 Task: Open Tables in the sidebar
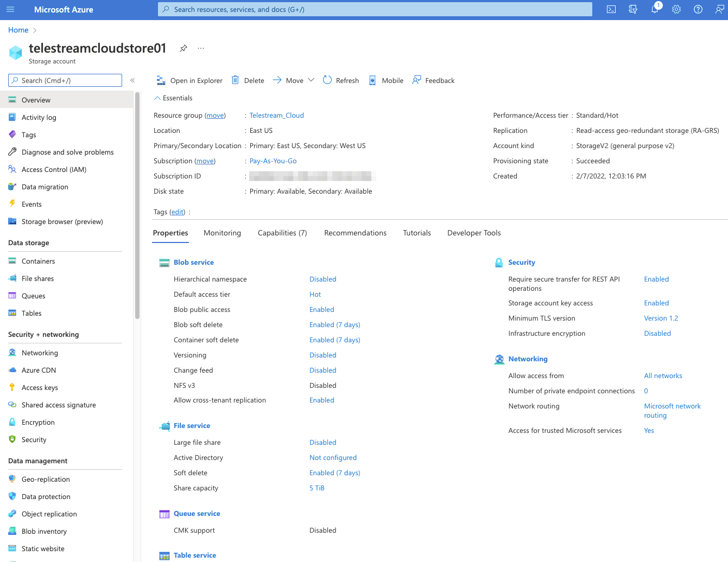[66, 313]
